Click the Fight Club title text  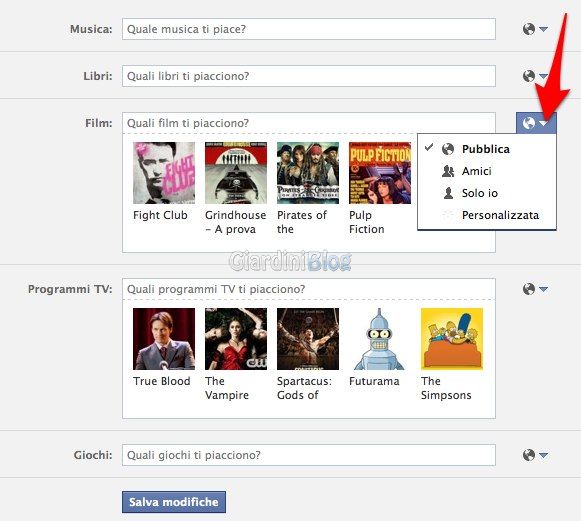coord(160,215)
